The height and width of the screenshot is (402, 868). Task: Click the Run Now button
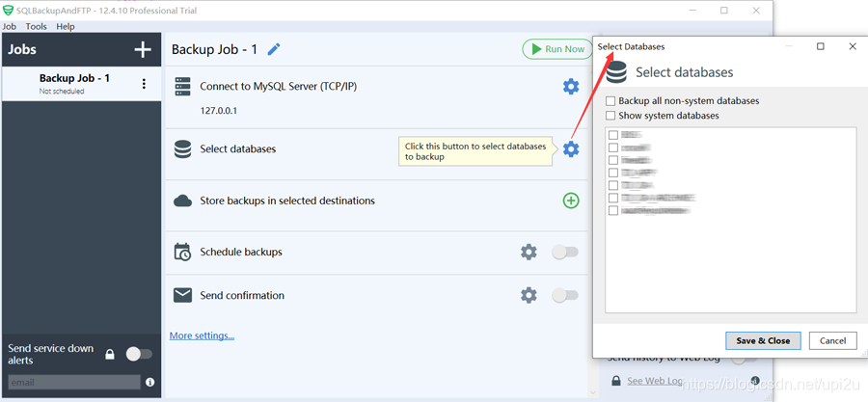coord(558,49)
